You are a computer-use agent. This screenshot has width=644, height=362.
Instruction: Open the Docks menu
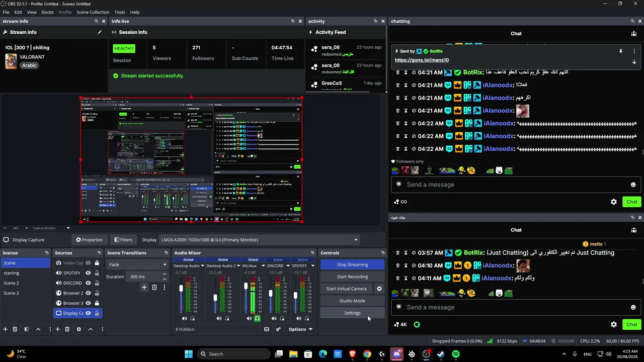pos(47,12)
